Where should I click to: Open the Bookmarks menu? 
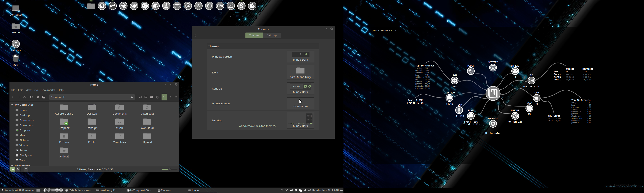48,90
